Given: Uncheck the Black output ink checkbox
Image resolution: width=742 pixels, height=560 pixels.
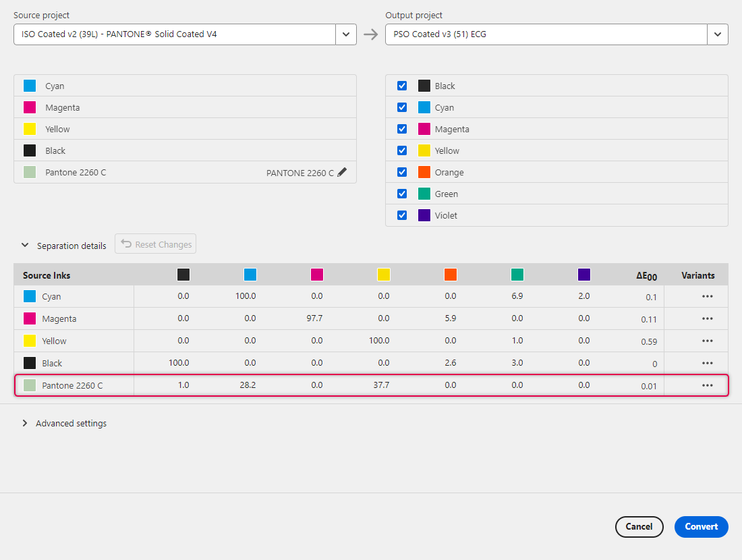Looking at the screenshot, I should pos(402,86).
